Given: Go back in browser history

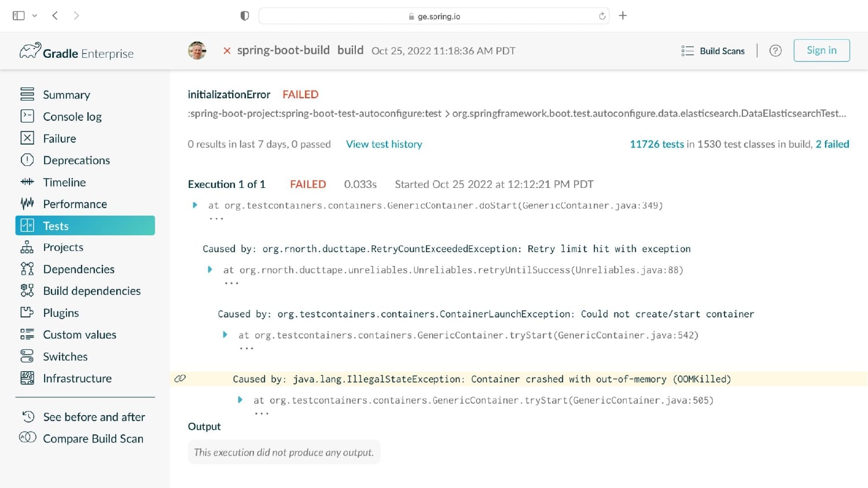Looking at the screenshot, I should point(55,16).
